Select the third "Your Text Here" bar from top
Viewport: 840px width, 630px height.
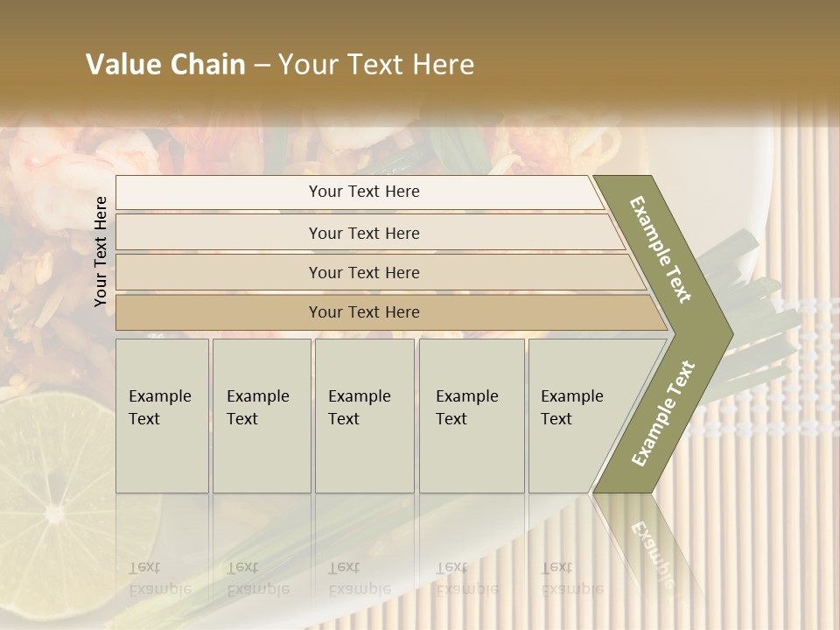(363, 272)
